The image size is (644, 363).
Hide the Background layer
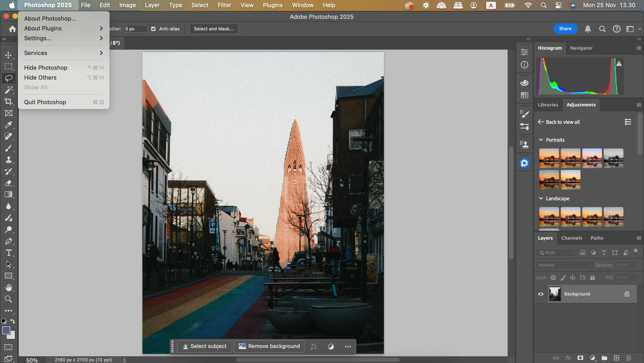540,294
